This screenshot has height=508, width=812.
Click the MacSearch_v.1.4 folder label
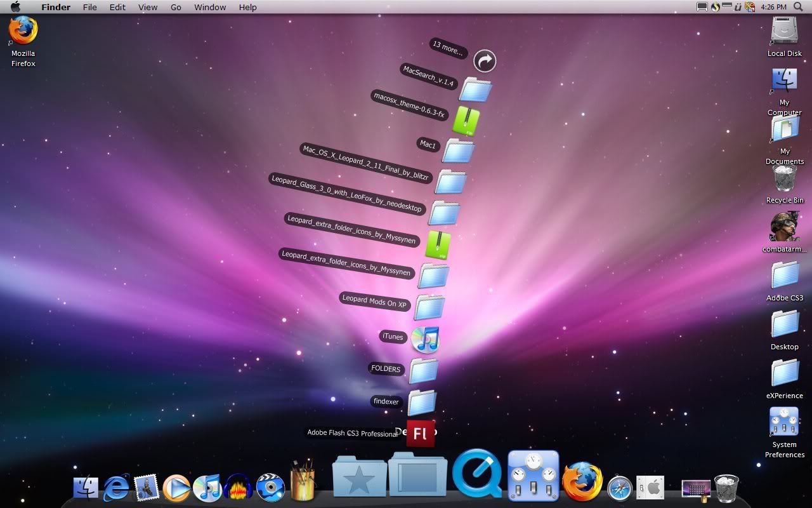click(429, 76)
